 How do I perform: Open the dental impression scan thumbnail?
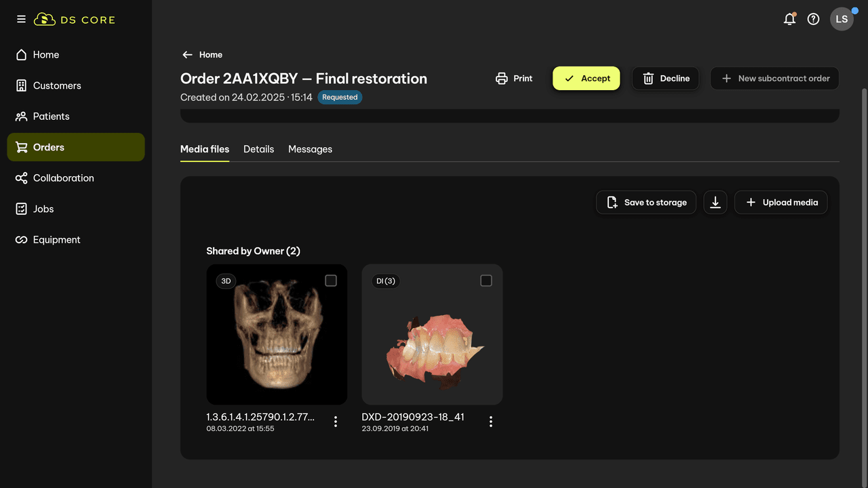tap(432, 342)
